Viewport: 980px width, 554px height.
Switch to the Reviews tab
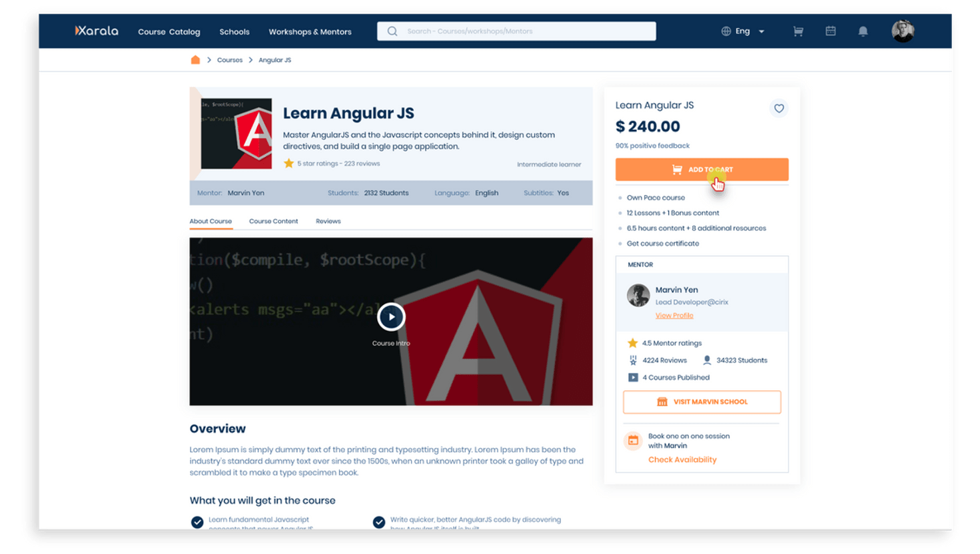328,221
